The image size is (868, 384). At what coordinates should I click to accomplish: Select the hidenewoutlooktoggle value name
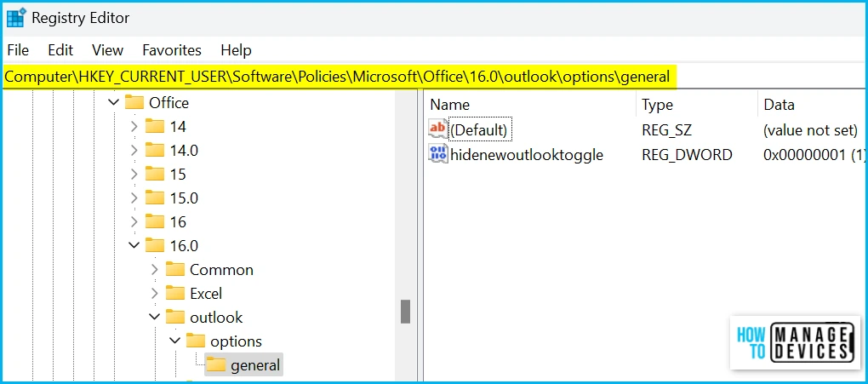527,155
